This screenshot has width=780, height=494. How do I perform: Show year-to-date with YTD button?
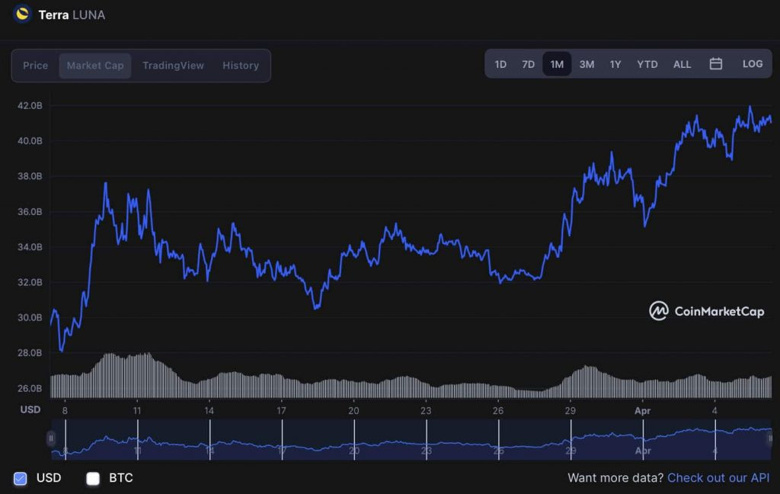tap(647, 64)
